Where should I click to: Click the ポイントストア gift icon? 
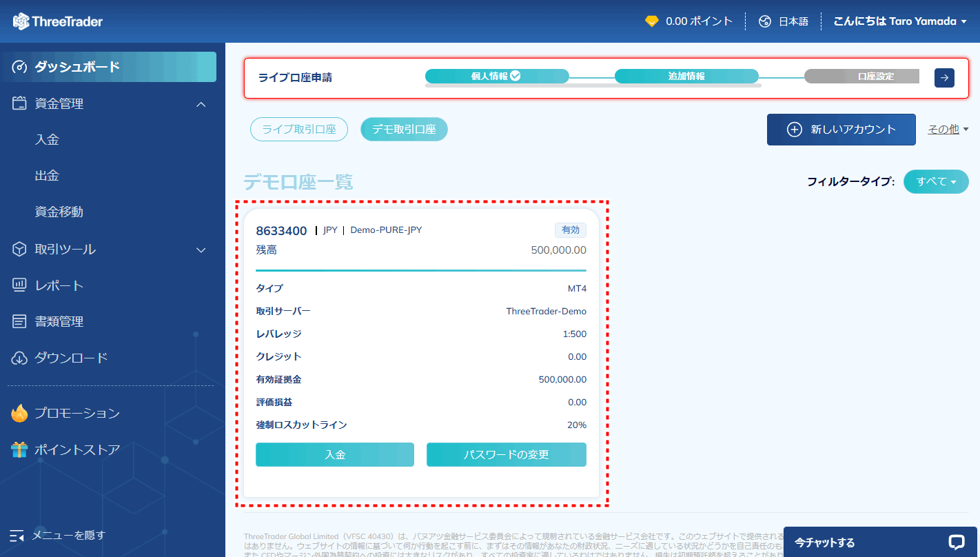click(x=19, y=450)
